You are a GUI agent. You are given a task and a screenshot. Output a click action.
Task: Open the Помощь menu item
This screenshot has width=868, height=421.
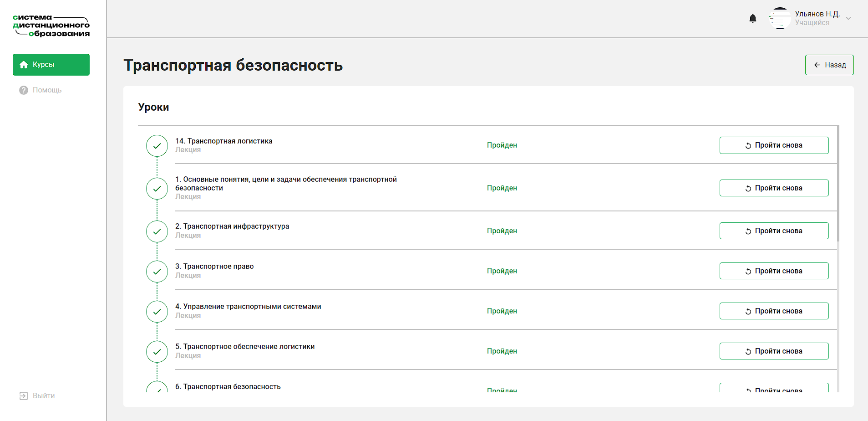(47, 90)
